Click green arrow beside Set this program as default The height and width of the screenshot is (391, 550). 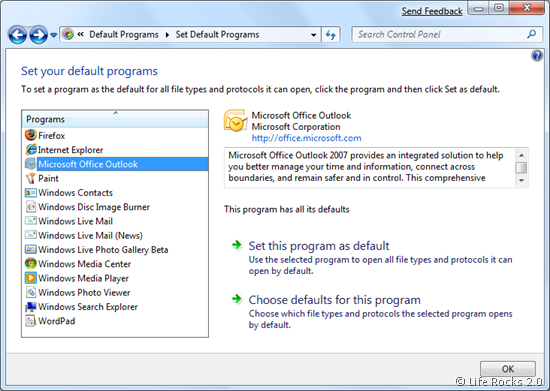pos(237,245)
